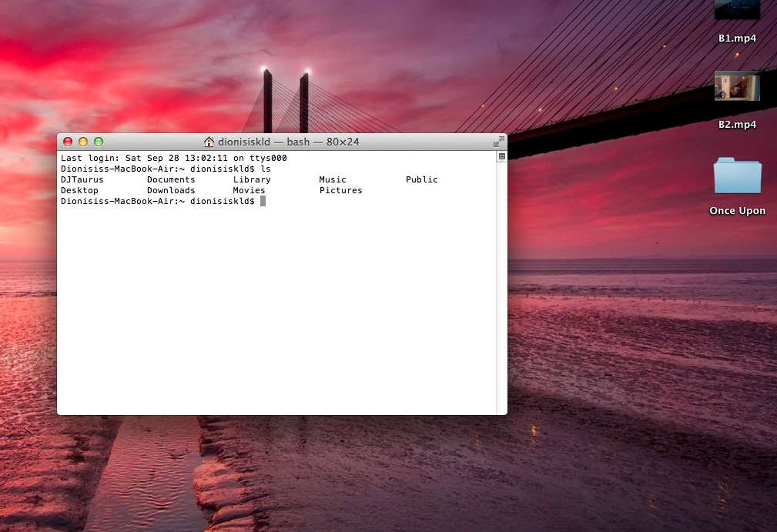Click the Desktop directory name

pos(79,190)
